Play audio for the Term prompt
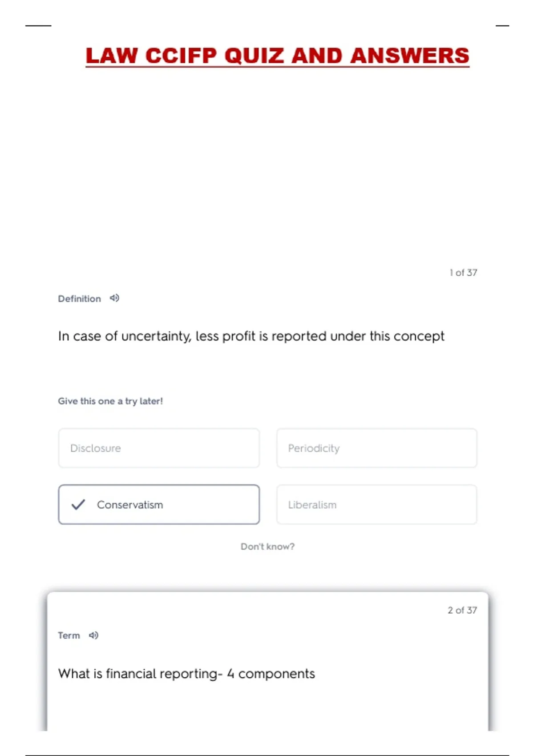The width and height of the screenshot is (534, 756). pyautogui.click(x=93, y=635)
